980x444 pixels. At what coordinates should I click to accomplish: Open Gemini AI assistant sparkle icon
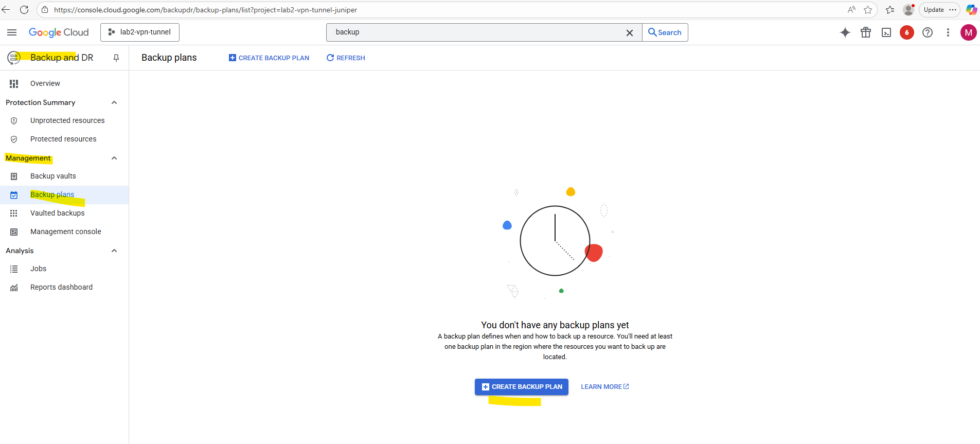[845, 32]
